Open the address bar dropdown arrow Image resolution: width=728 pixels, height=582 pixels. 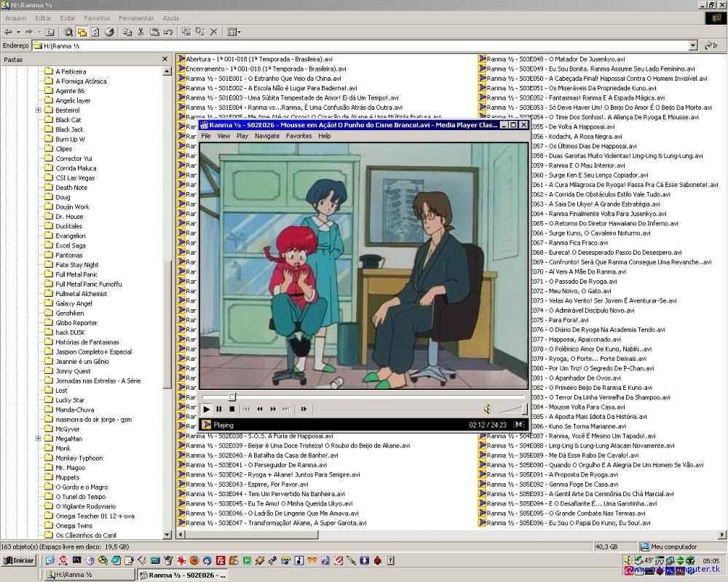pos(693,46)
